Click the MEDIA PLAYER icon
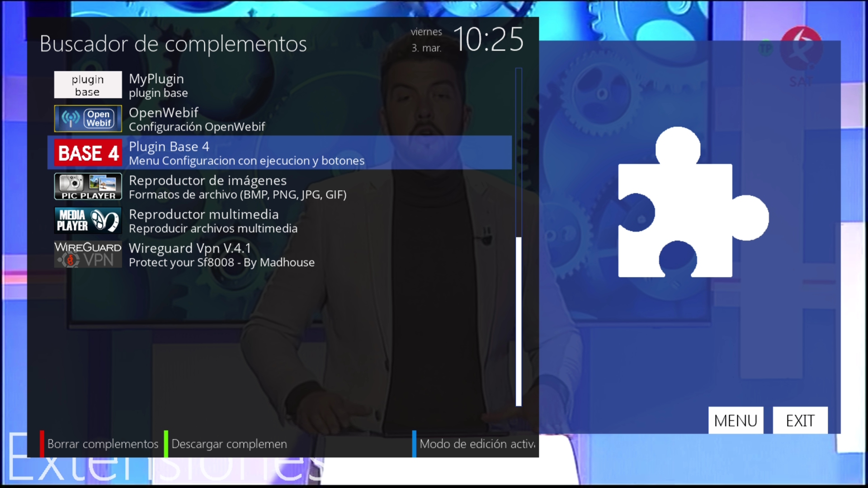 pyautogui.click(x=88, y=220)
